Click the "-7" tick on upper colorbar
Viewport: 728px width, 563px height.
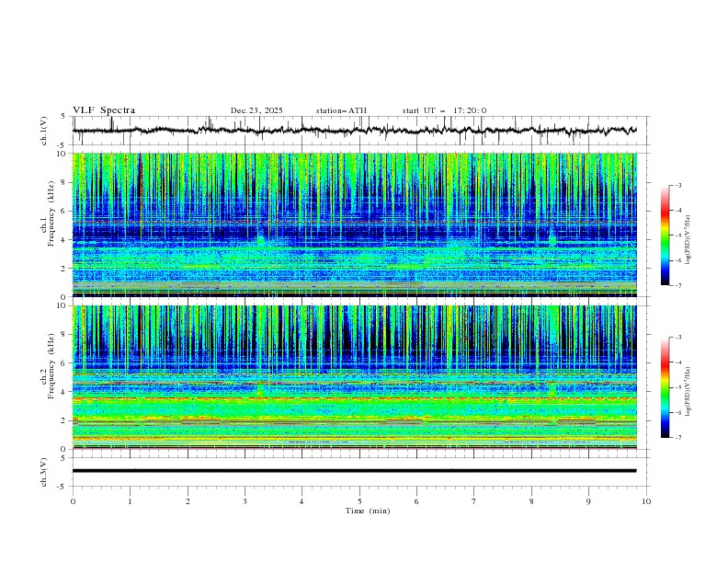(678, 285)
